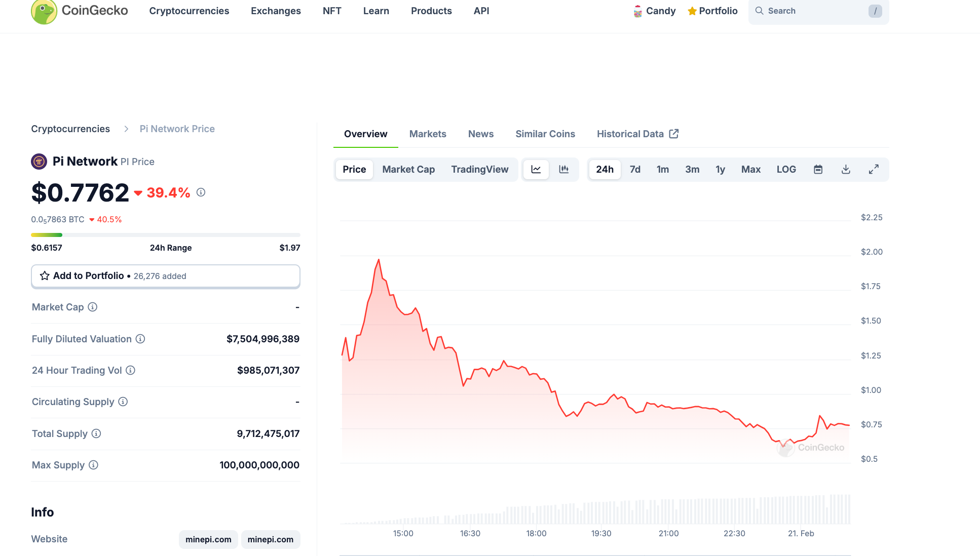Viewport: 980px width, 556px height.
Task: Select the Price chart toggle
Action: point(354,170)
